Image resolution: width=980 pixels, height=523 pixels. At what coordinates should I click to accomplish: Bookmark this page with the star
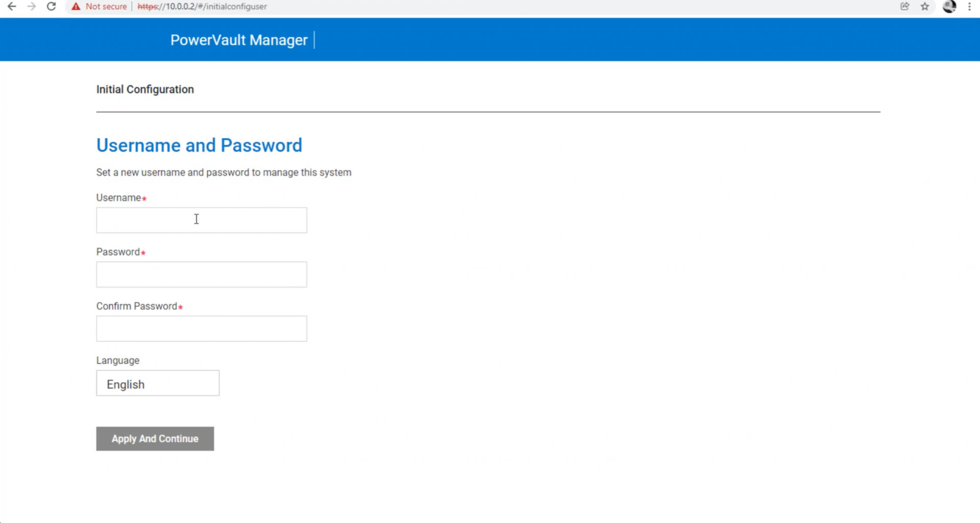click(x=925, y=7)
